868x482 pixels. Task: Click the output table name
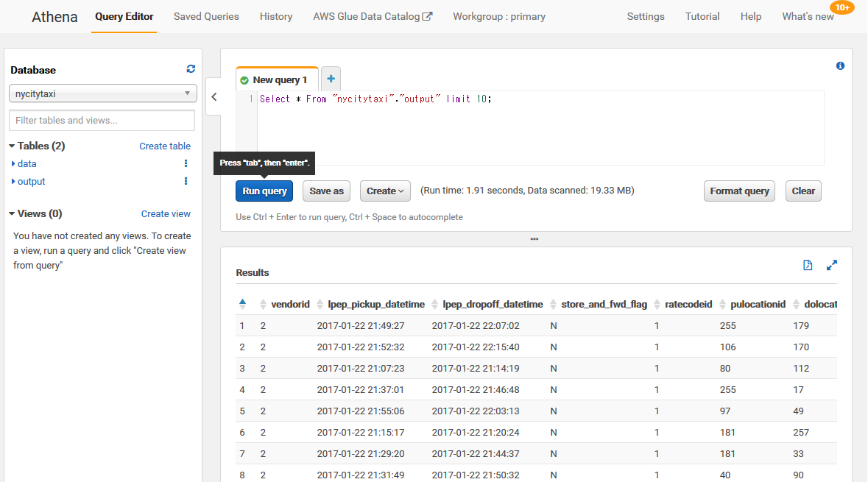(32, 182)
